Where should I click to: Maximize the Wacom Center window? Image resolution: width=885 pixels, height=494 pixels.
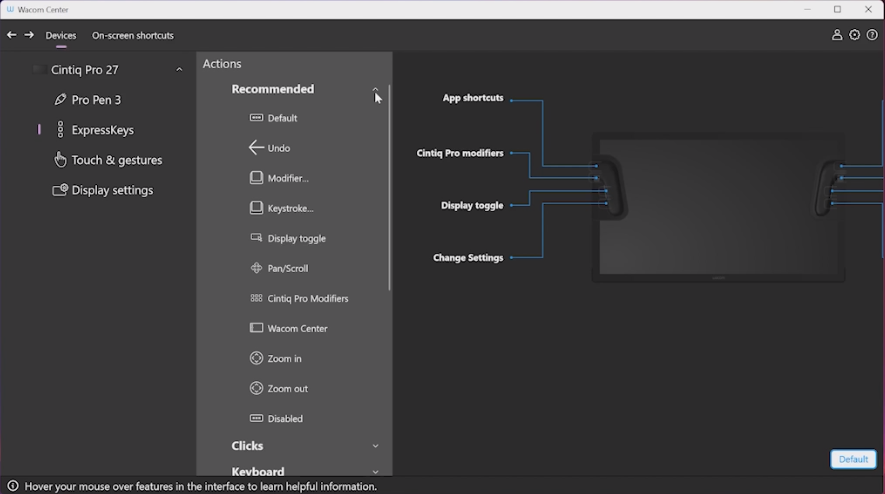click(838, 10)
